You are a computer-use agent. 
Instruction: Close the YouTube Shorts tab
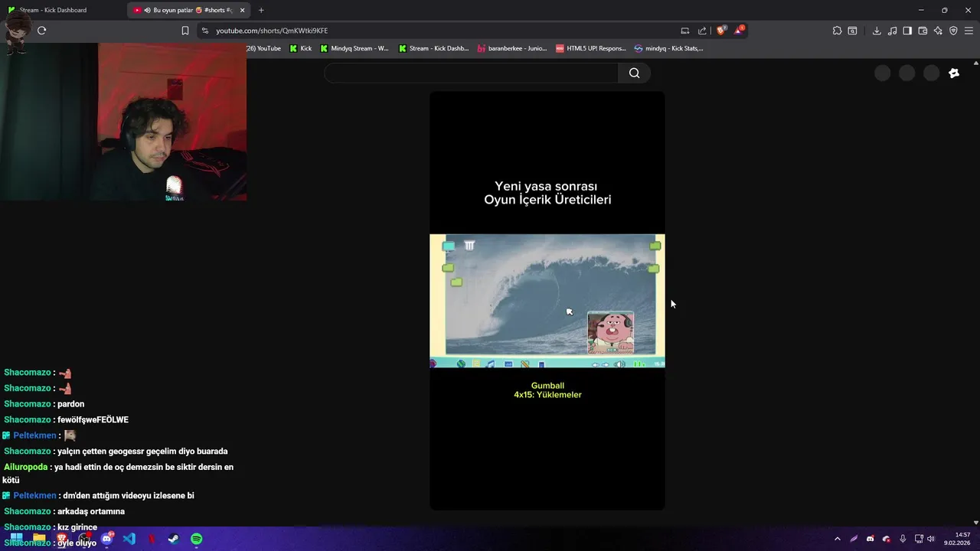(243, 10)
